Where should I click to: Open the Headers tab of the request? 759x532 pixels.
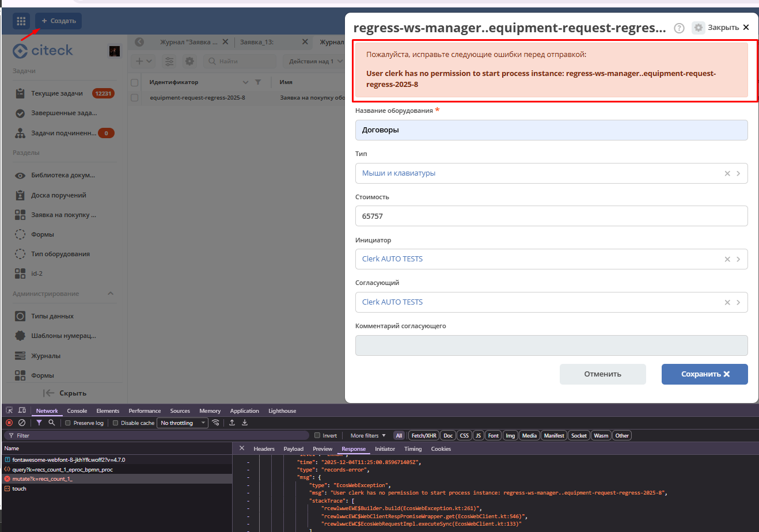[264, 449]
